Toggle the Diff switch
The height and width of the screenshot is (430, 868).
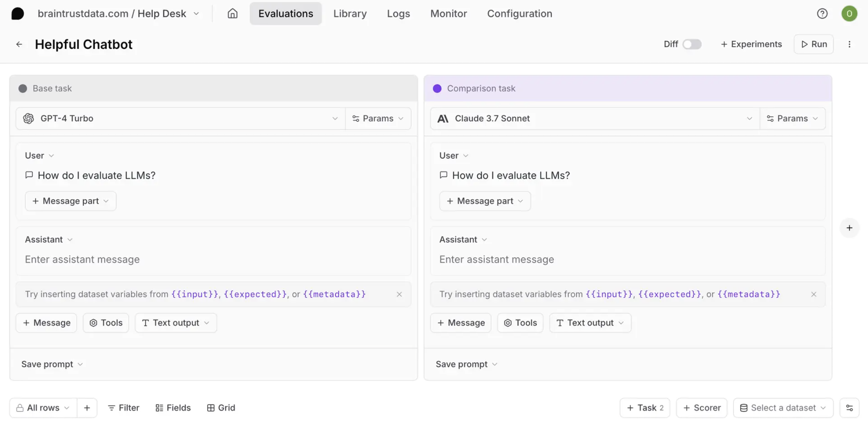[x=691, y=44]
